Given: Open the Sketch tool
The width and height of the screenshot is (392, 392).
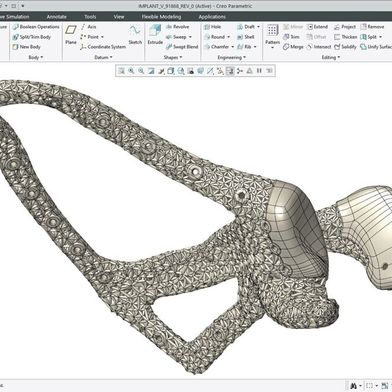Looking at the screenshot, I should (135, 35).
